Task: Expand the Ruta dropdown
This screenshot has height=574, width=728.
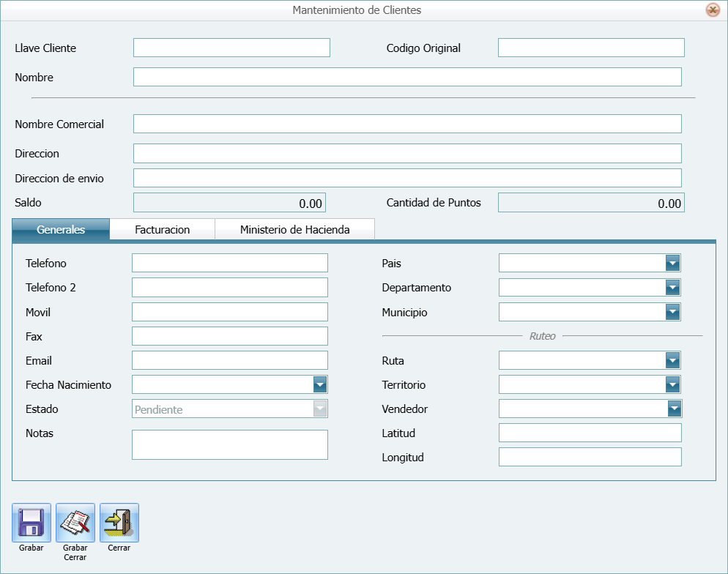Action: 673,361
